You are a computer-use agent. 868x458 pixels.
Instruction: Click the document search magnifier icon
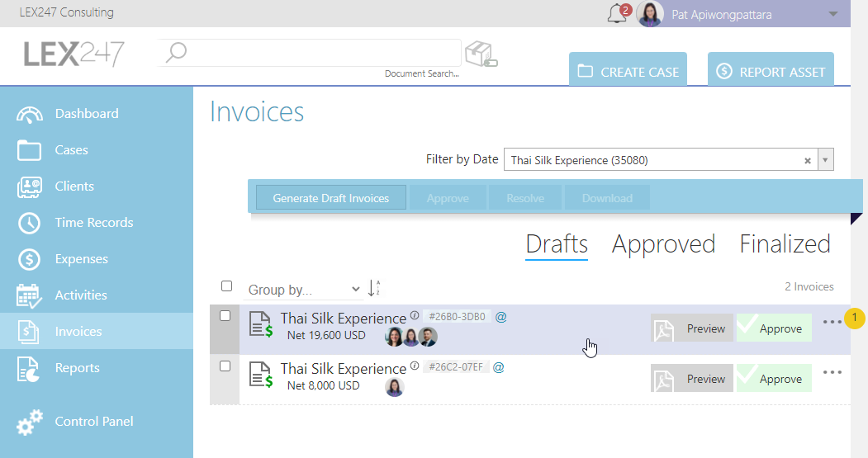(x=177, y=53)
